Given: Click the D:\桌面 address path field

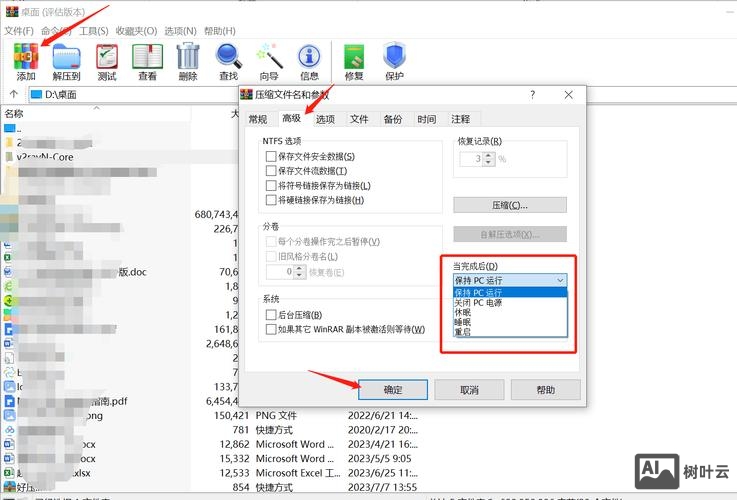Looking at the screenshot, I should tap(134, 94).
